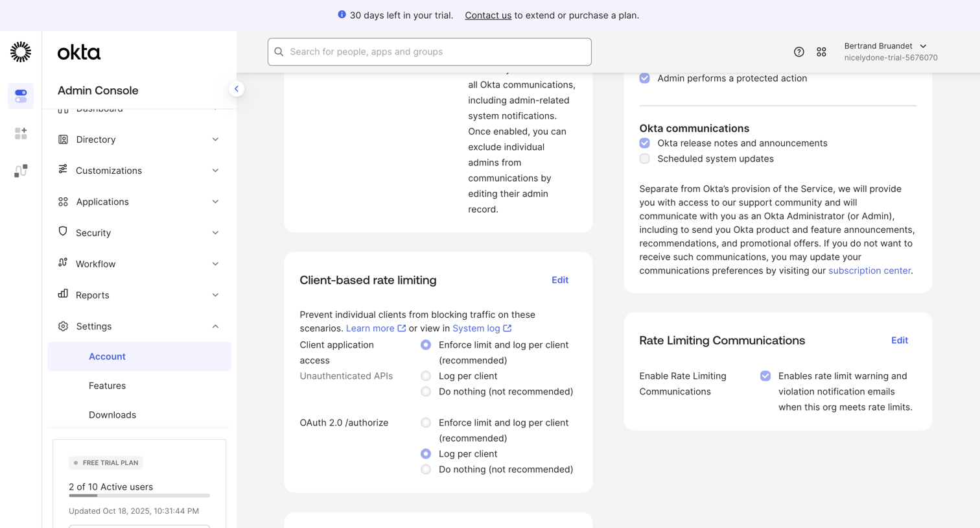Expand the Reports menu chevron

pyautogui.click(x=215, y=295)
